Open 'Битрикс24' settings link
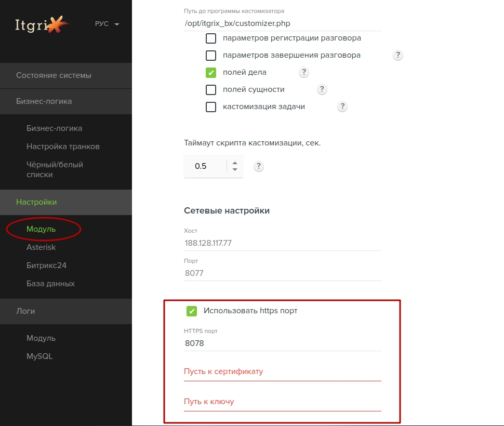Viewport: 504px width, 426px height. [x=46, y=265]
